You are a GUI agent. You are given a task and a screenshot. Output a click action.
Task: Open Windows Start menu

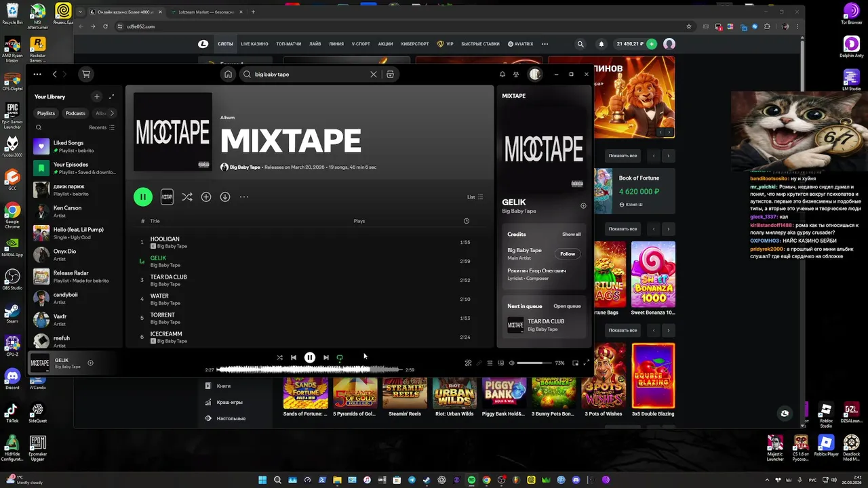(262, 480)
